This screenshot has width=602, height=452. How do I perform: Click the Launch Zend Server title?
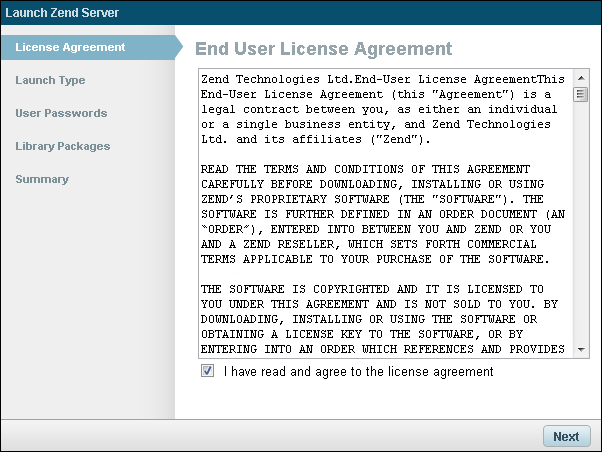(x=62, y=13)
